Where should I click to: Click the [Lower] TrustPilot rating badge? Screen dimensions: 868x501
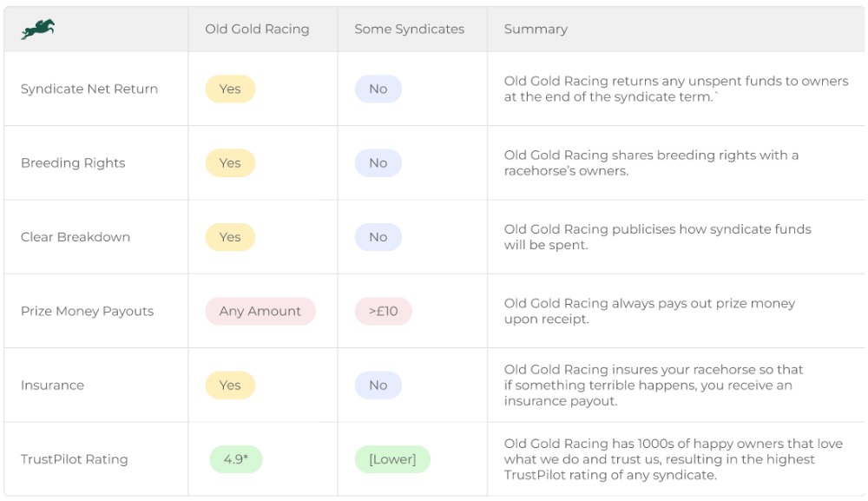392,459
